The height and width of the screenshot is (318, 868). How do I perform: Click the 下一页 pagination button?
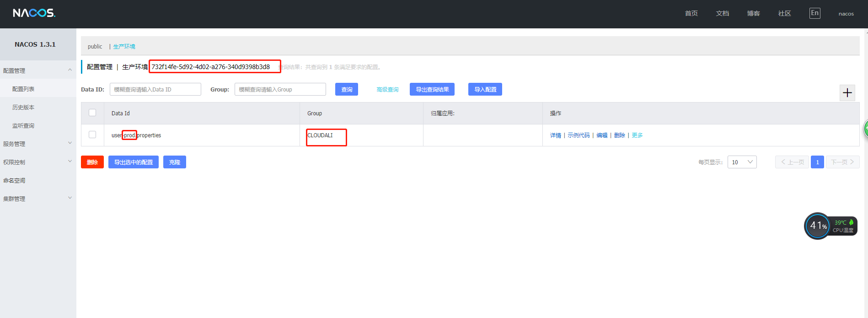(x=843, y=162)
